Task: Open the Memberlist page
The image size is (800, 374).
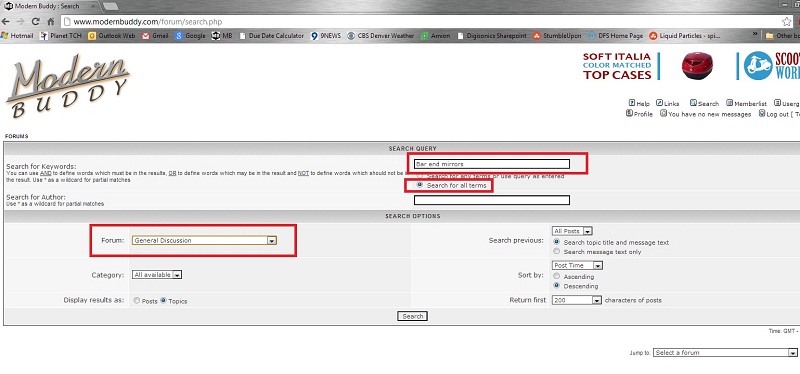Action: point(746,103)
